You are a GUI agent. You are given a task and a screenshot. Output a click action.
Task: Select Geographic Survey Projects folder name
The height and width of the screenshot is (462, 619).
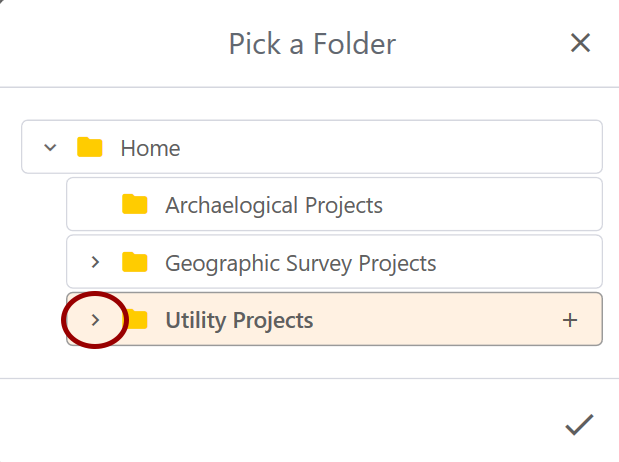(x=300, y=263)
